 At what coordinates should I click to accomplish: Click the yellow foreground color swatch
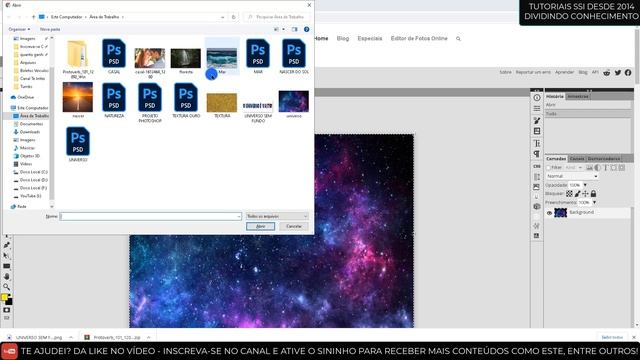(x=4, y=297)
